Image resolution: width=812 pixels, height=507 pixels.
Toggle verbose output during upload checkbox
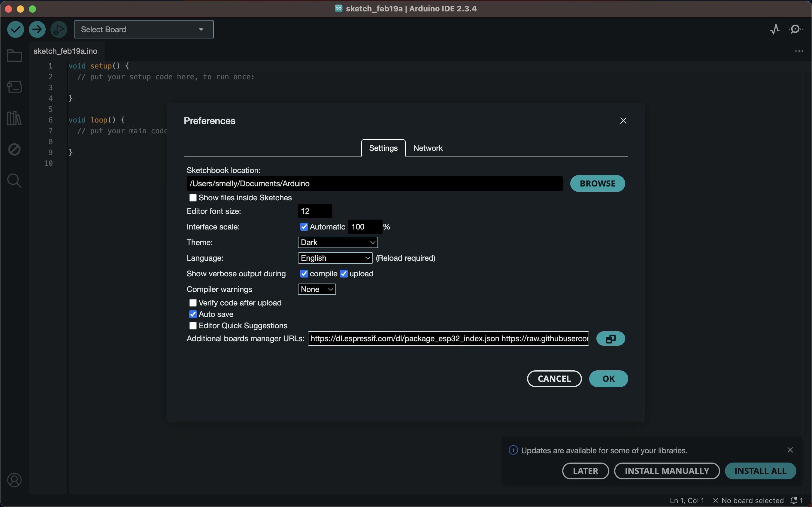pyautogui.click(x=344, y=274)
